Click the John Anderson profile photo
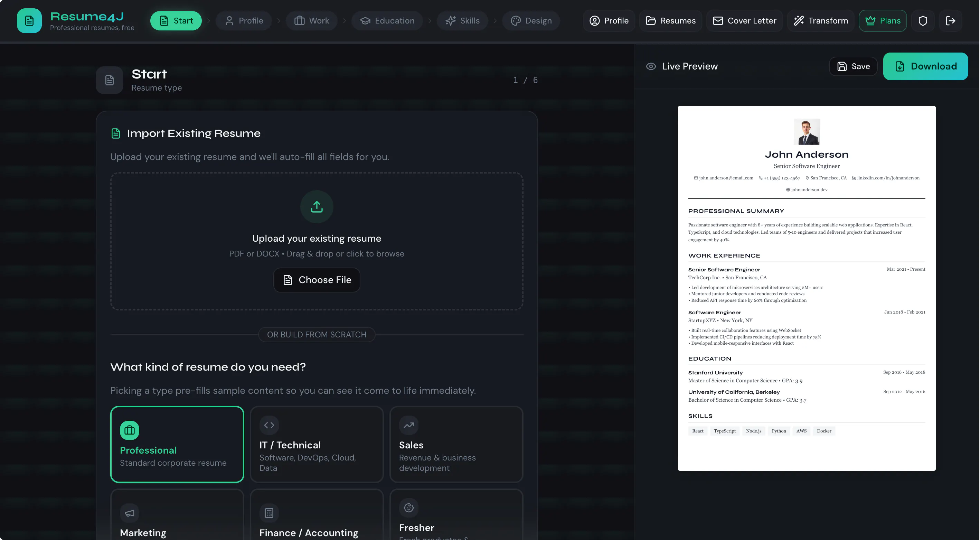 coord(807,132)
